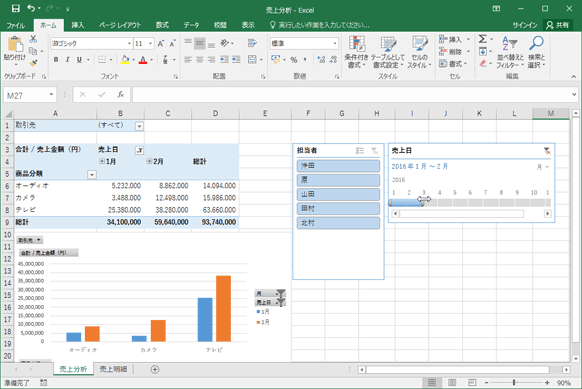Click the timeline selected range bar
Image resolution: width=582 pixels, height=389 pixels.
pyautogui.click(x=406, y=203)
